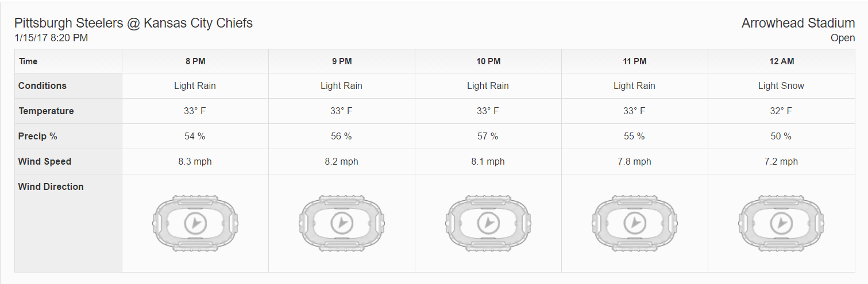Select the 32° F temperature cell
868x284 pixels.
pyautogui.click(x=781, y=111)
